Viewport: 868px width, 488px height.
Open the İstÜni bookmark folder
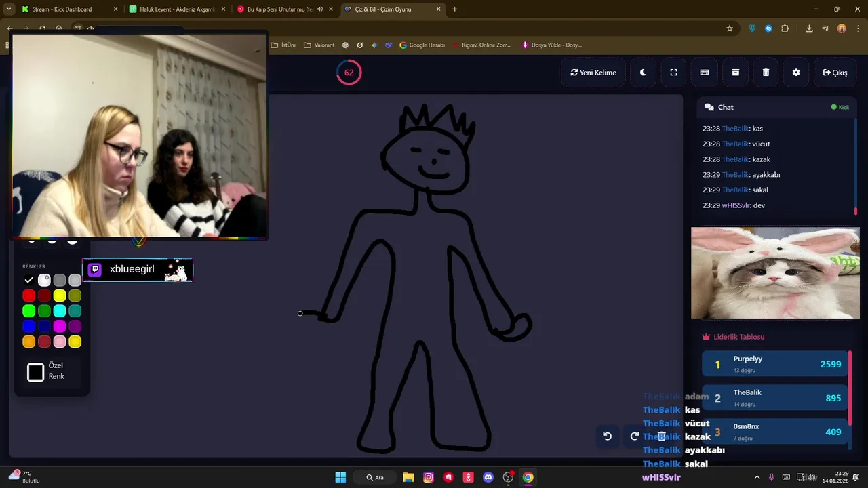tap(283, 45)
